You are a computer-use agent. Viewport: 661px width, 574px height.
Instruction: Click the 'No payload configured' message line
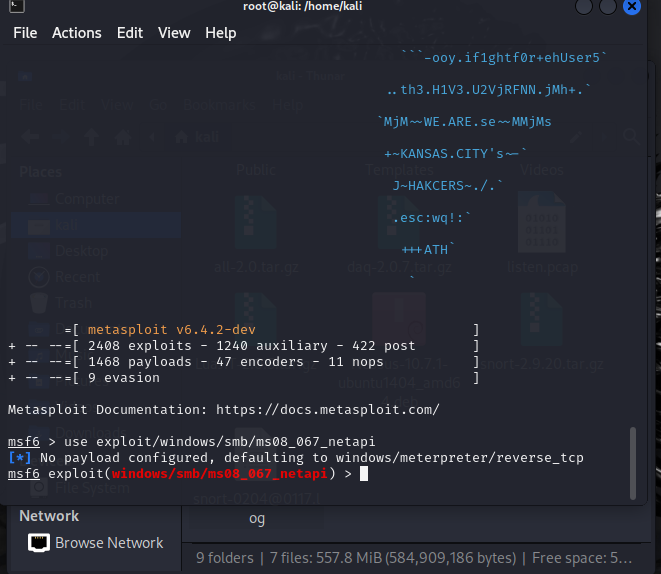click(x=296, y=458)
